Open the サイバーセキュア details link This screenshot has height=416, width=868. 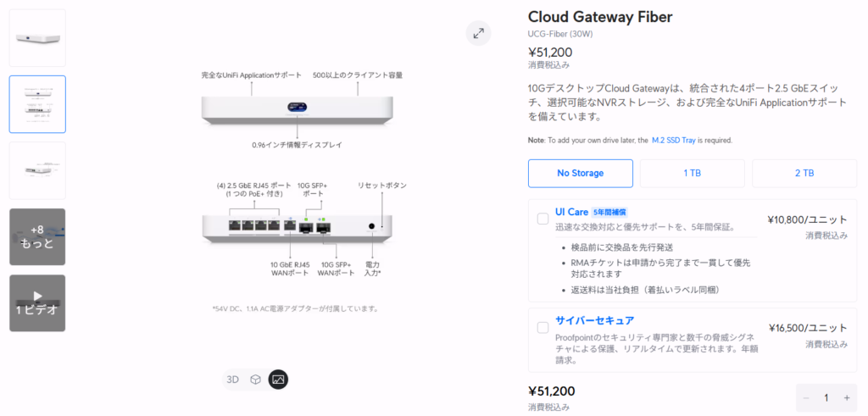coord(594,320)
